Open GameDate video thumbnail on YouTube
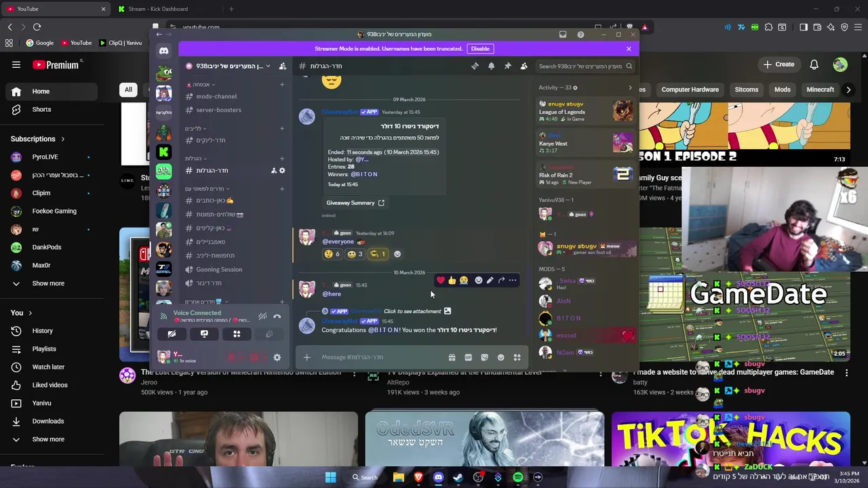The height and width of the screenshot is (488, 868). click(731, 293)
